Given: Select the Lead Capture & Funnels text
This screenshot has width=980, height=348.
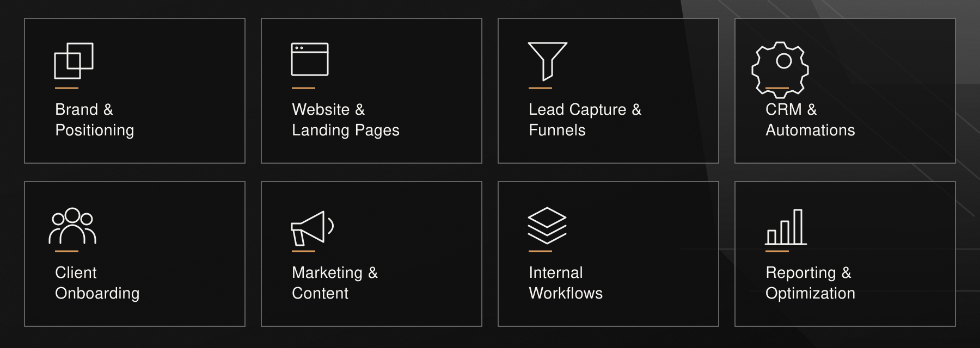Looking at the screenshot, I should pyautogui.click(x=585, y=120).
